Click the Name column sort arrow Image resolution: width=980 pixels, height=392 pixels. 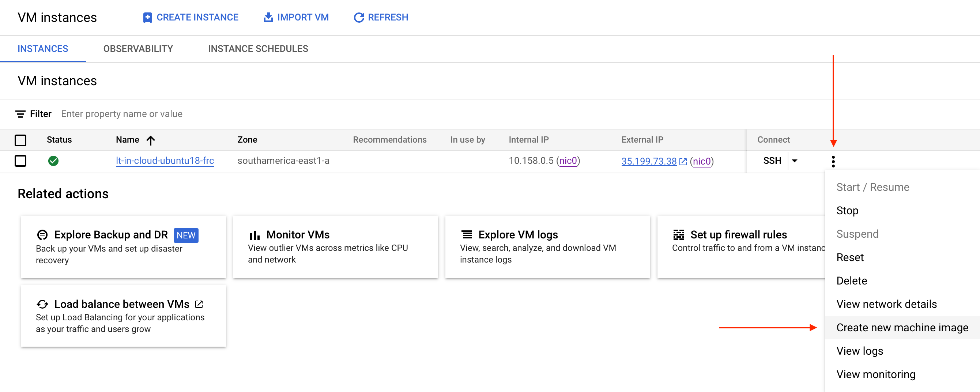[151, 140]
